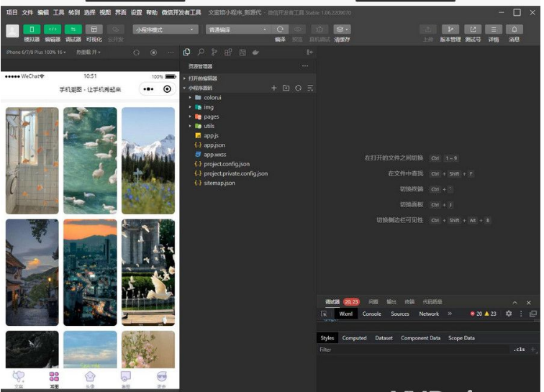Toggle the 编辑器 editor panel button
The image size is (544, 392).
53,29
